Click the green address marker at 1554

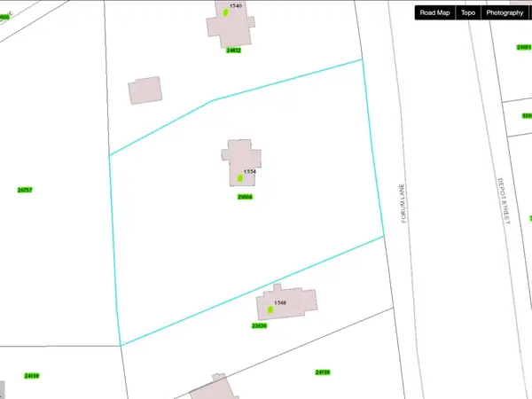[240, 178]
